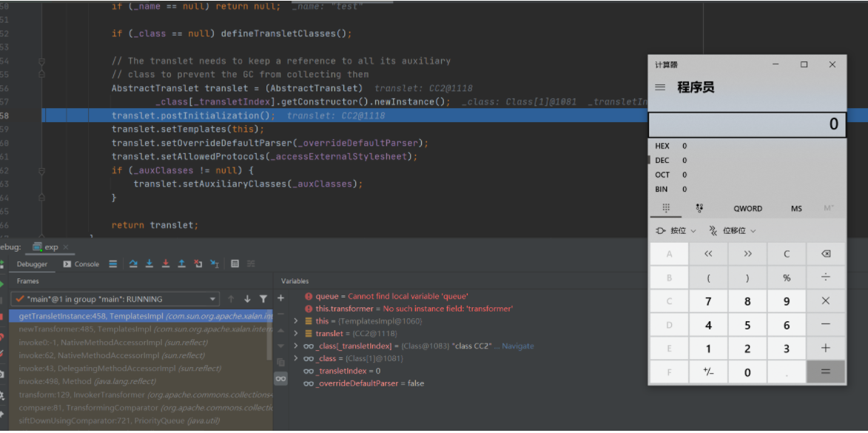The height and width of the screenshot is (433, 868).
Task: Expand the _class[_transletIndex] watch node
Action: click(x=295, y=346)
